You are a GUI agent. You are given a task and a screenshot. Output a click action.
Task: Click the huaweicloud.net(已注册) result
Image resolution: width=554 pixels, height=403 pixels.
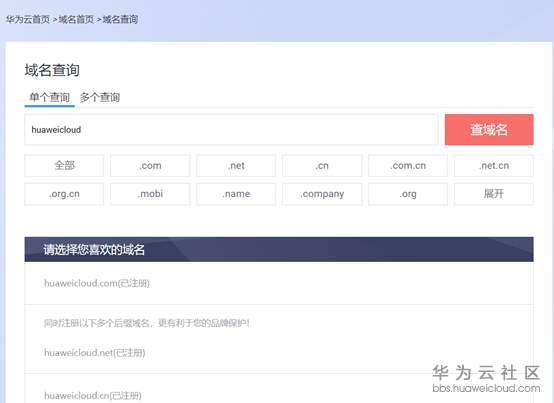[x=95, y=352]
